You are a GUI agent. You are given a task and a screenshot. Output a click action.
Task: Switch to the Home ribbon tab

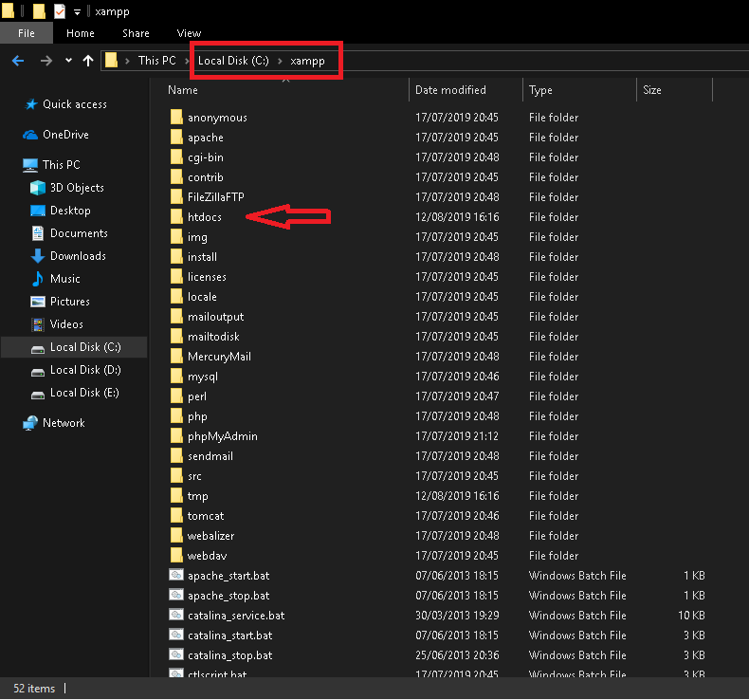[x=81, y=33]
